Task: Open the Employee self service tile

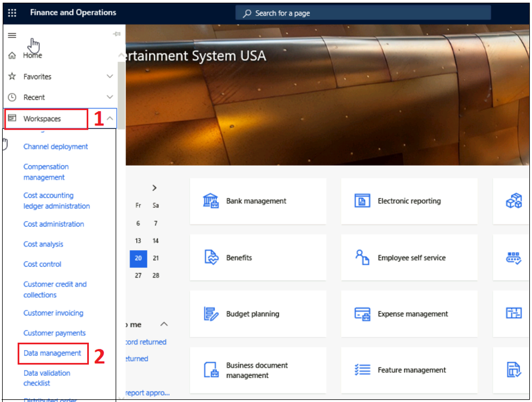Action: 409,257
